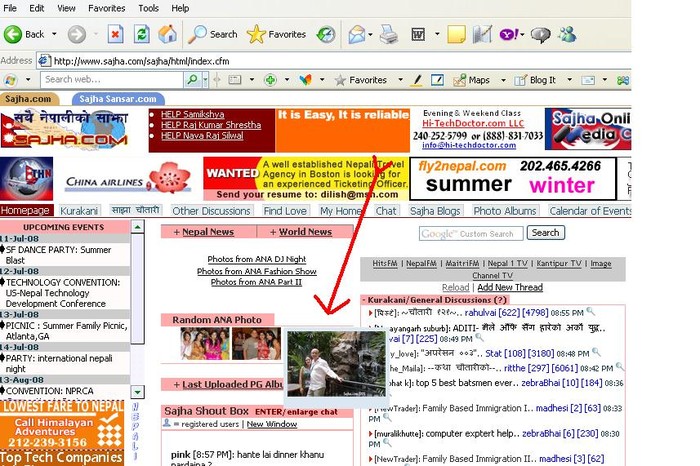The height and width of the screenshot is (466, 700).
Task: Click the Google custom Search button
Action: (x=544, y=233)
